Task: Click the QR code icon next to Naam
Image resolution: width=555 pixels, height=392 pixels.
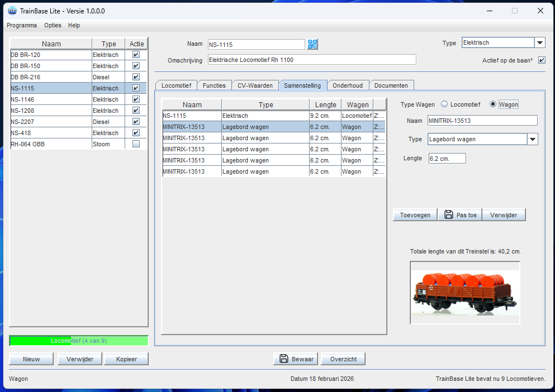Action: (x=312, y=44)
